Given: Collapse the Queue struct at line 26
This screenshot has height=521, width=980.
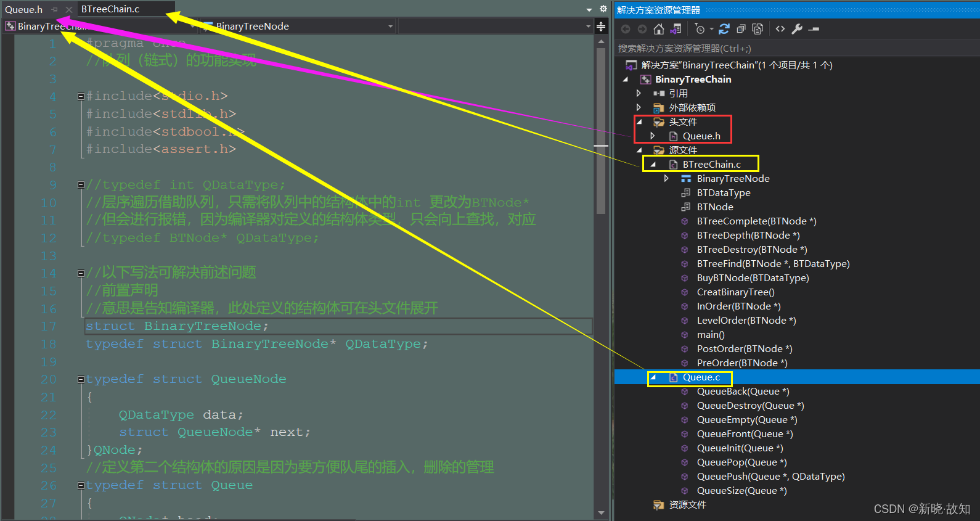Looking at the screenshot, I should (x=81, y=486).
